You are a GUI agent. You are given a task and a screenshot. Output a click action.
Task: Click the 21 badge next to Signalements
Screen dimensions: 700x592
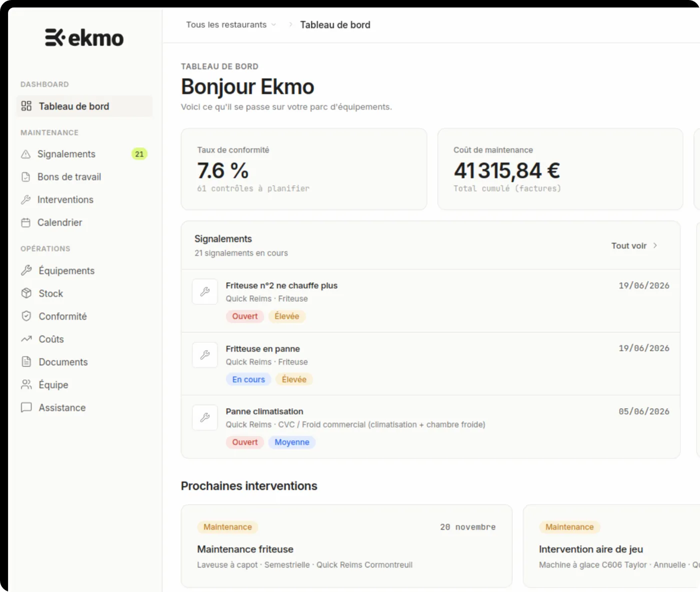pos(139,154)
